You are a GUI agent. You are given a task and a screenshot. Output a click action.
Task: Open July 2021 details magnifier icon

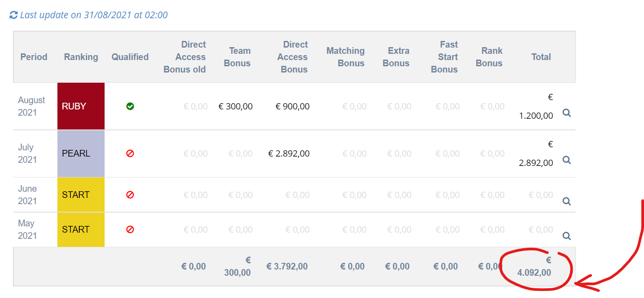[567, 160]
